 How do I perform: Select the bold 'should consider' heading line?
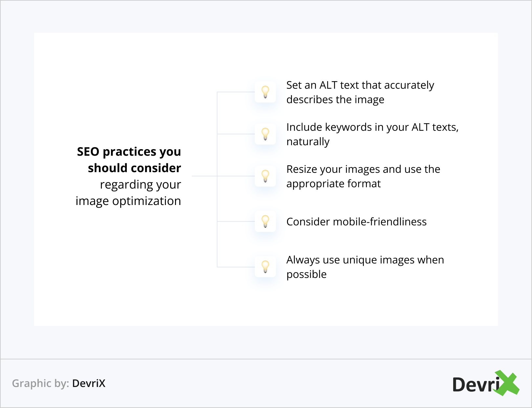[x=134, y=168]
